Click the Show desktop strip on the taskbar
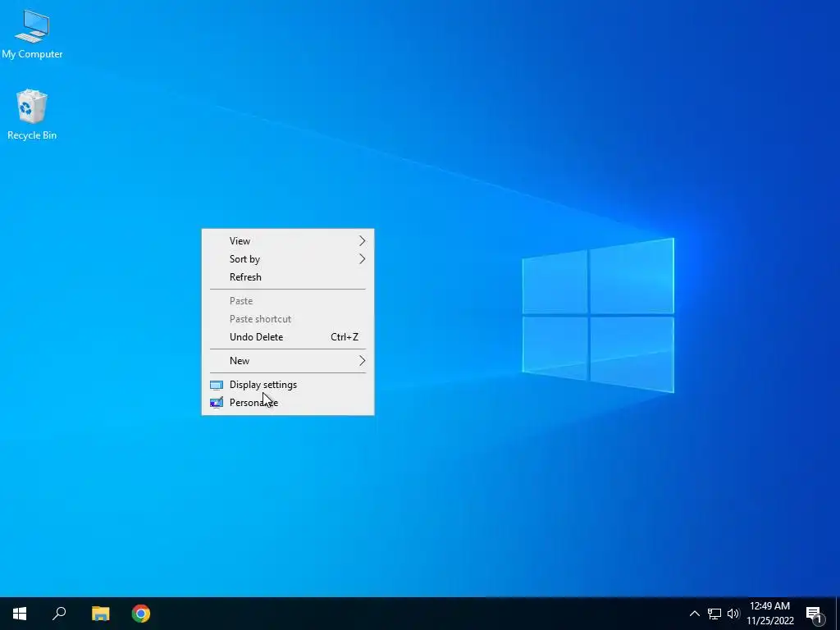 838,614
